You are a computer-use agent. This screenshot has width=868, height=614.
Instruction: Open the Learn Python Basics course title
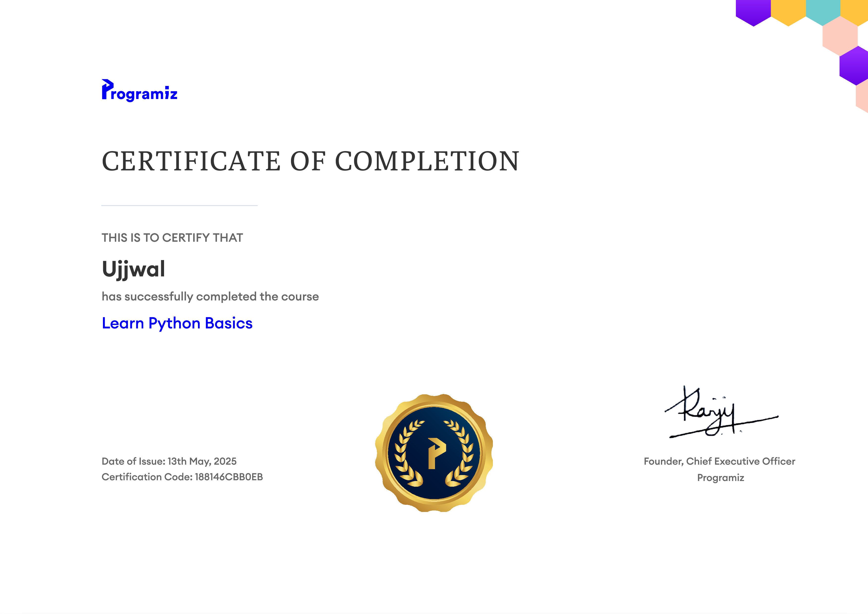click(x=177, y=323)
